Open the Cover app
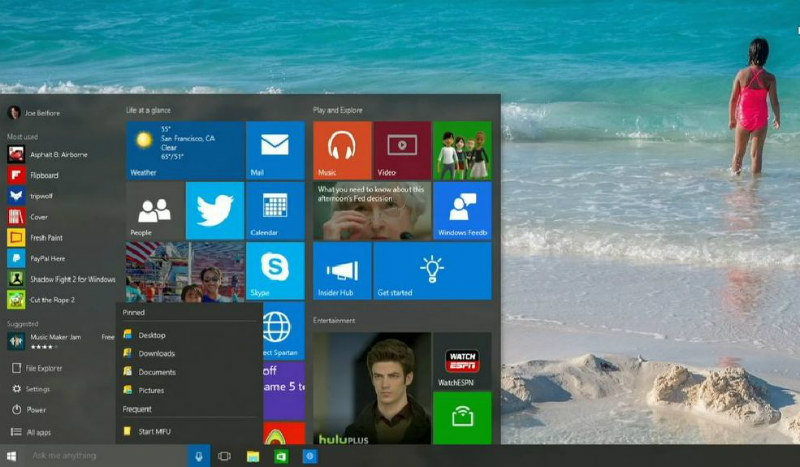Screen dimensions: 800x467 28,217
